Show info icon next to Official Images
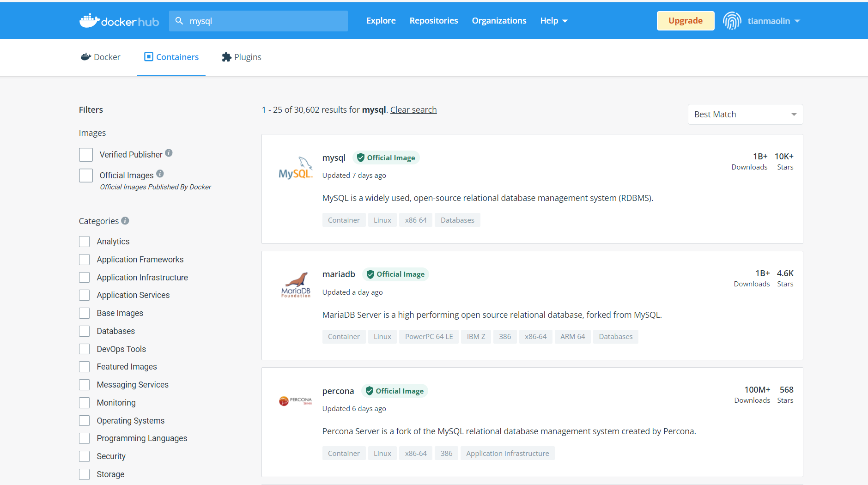This screenshot has width=868, height=485. click(160, 174)
